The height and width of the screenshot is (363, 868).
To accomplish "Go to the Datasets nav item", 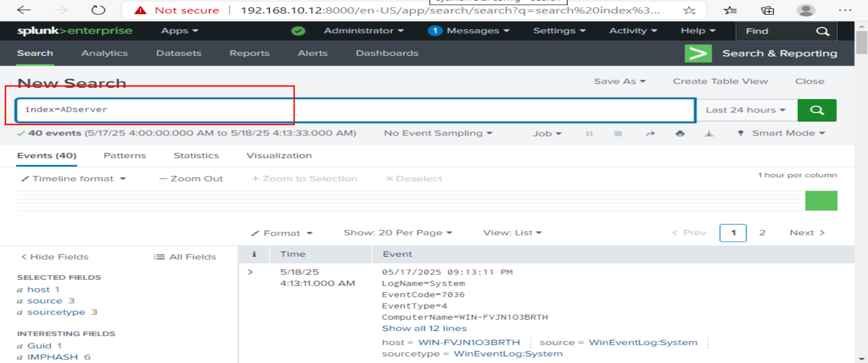I will tap(179, 53).
